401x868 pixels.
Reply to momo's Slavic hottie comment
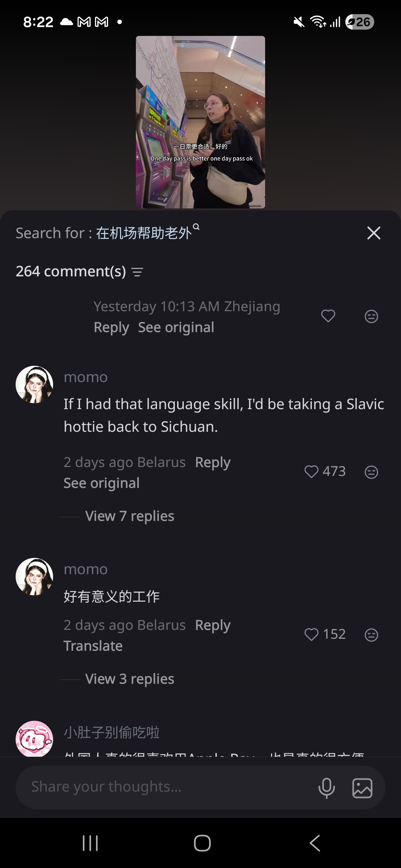(212, 462)
